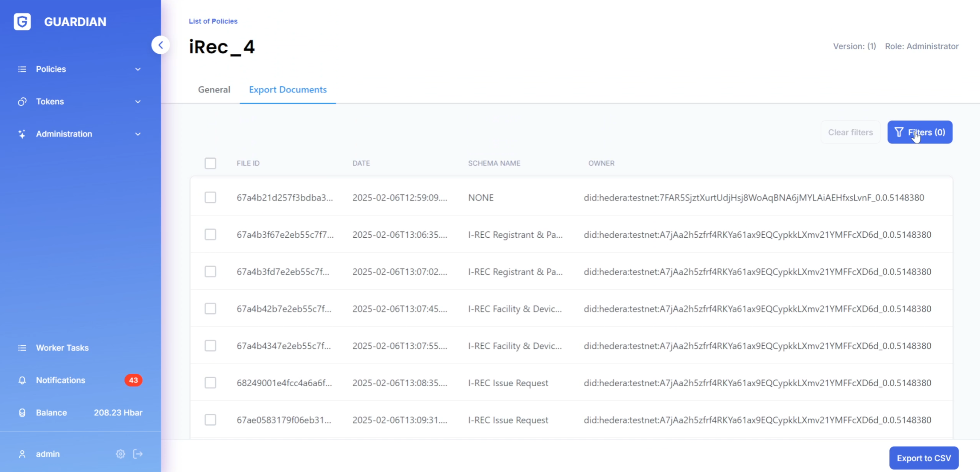The image size is (980, 472).
Task: Expand the Tokens menu chevron
Action: click(x=138, y=102)
